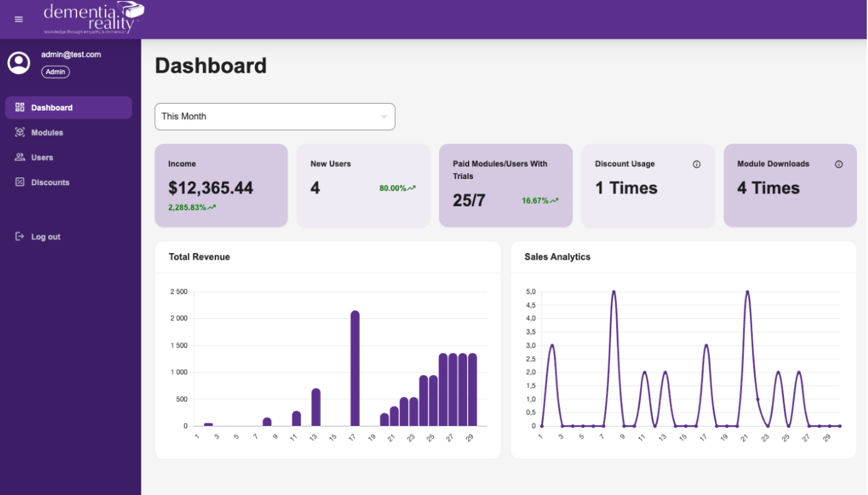
Task: Select the Income summary card
Action: 221,185
